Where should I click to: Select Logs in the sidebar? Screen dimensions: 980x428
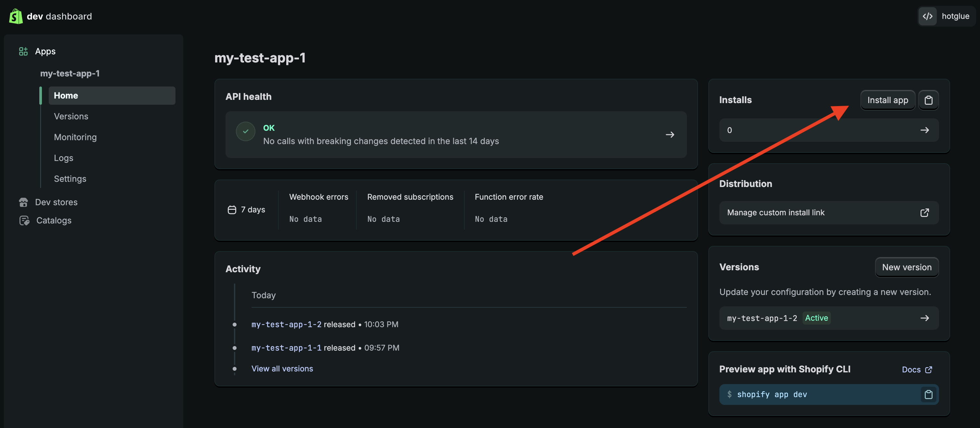pos(64,158)
